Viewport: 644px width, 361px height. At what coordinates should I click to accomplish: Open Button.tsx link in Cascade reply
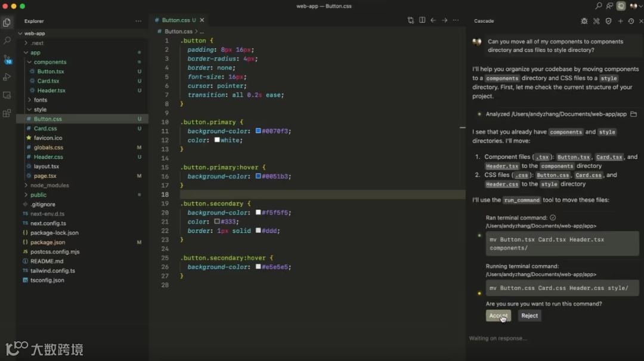coord(574,157)
